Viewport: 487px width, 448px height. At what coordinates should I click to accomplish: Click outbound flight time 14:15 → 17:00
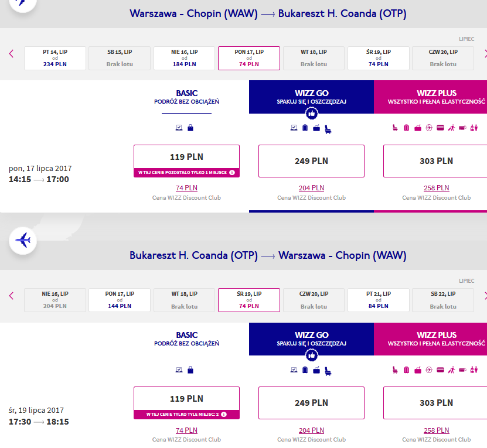click(x=39, y=179)
